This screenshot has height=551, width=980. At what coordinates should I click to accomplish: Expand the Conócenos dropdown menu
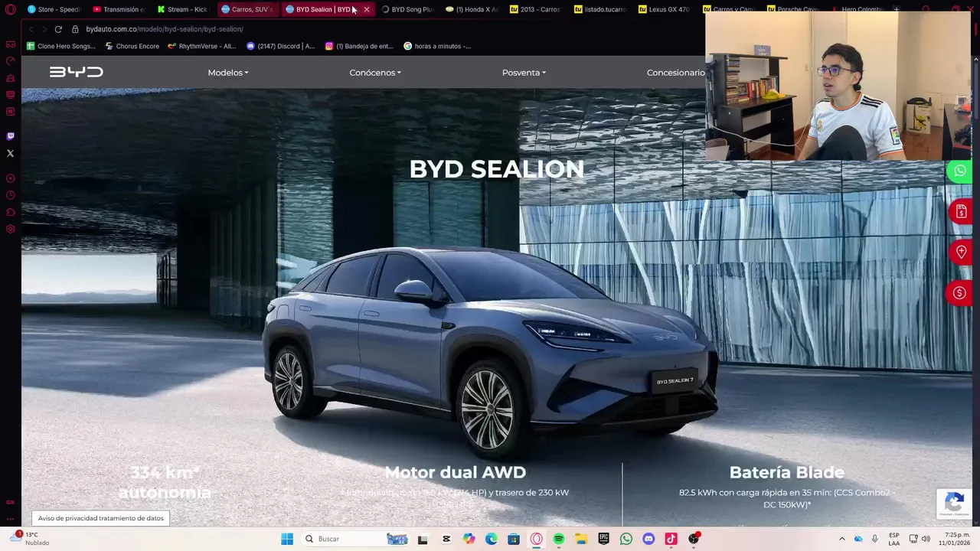375,73
